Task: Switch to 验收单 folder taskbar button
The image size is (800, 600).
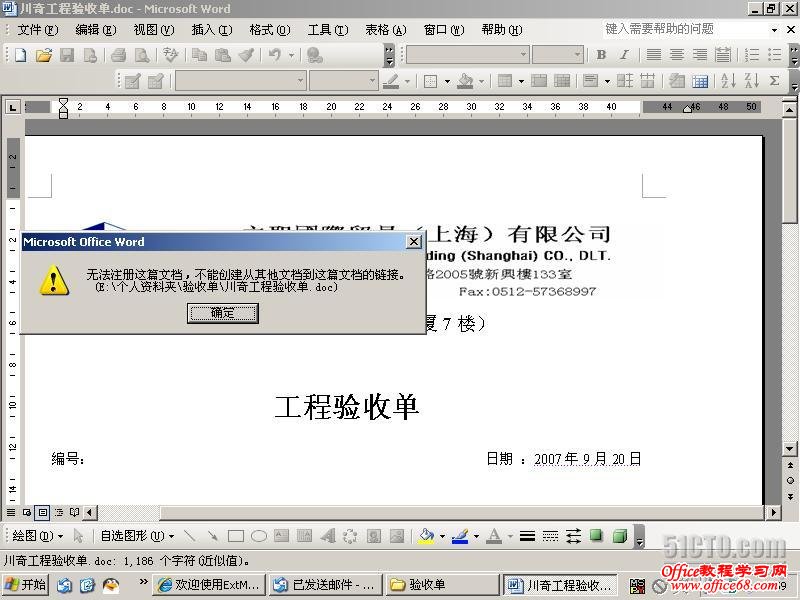Action: click(x=442, y=585)
